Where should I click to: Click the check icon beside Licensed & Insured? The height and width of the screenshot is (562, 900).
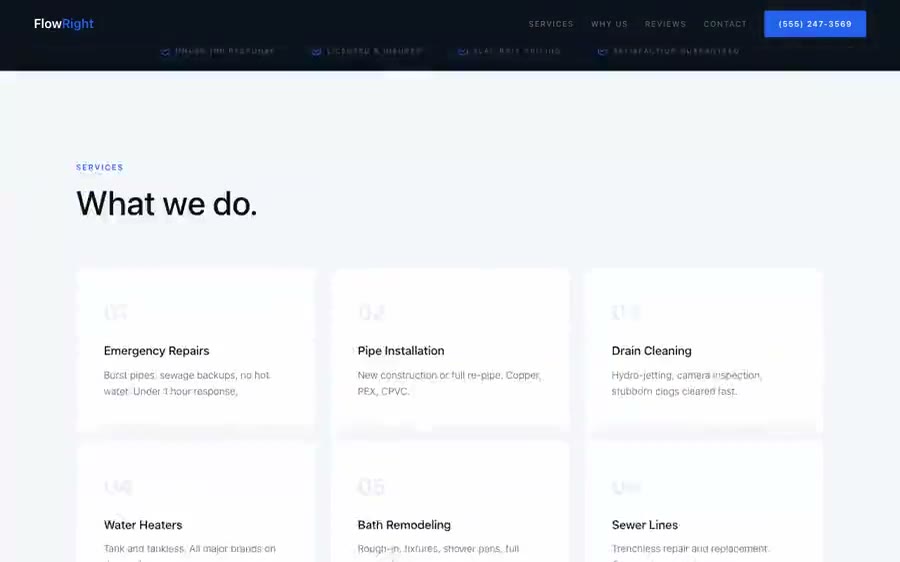316,51
